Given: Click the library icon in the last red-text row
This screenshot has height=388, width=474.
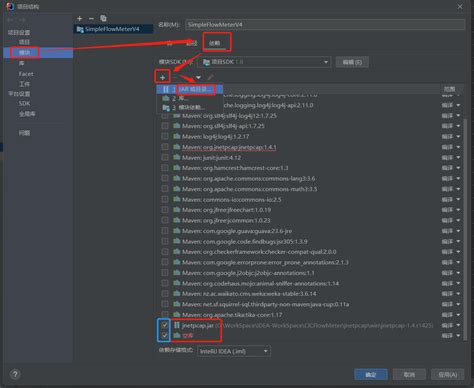Looking at the screenshot, I should tap(177, 335).
